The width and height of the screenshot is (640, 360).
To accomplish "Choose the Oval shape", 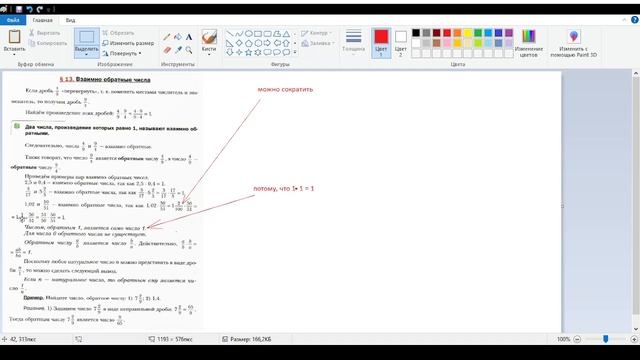I will pos(248,33).
